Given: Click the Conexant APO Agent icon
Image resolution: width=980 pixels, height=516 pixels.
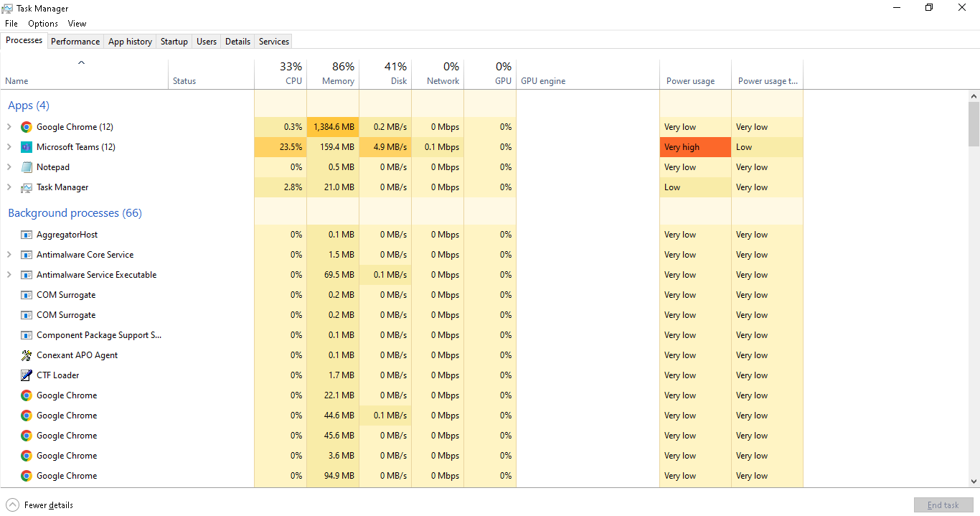Looking at the screenshot, I should point(27,355).
